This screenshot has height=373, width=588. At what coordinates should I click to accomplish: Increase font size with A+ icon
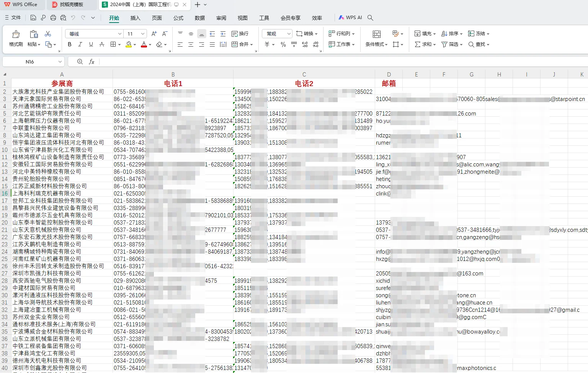[154, 34]
